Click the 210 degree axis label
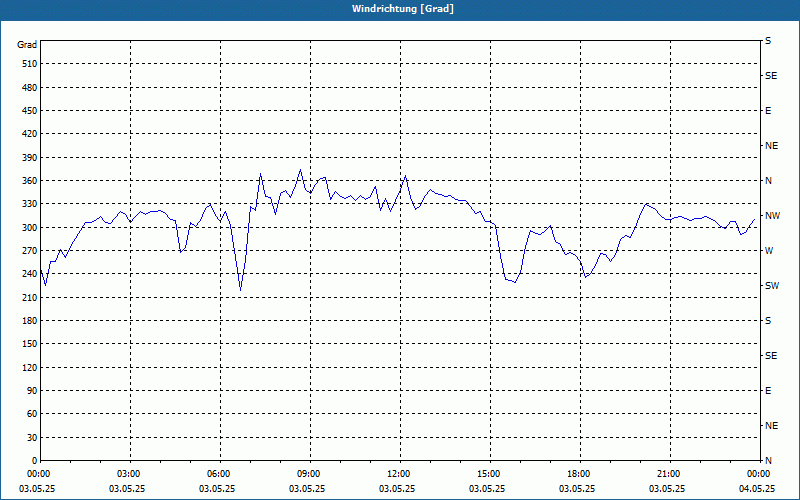Screen dimensions: 800x500 pyautogui.click(x=30, y=297)
